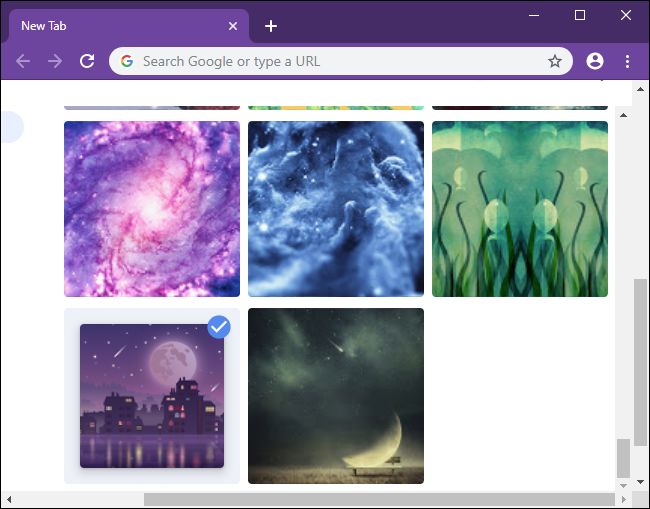The height and width of the screenshot is (509, 650).
Task: Click the Google logo in address bar
Action: point(127,61)
